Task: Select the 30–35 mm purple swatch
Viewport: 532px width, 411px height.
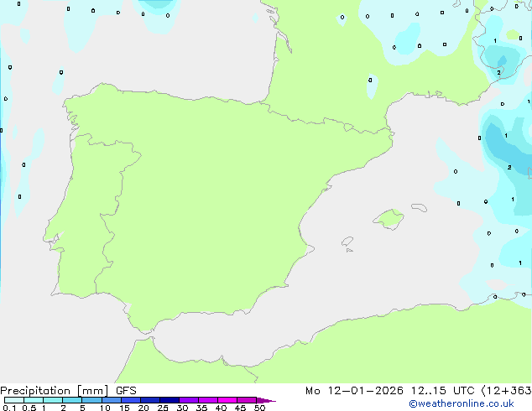Action: click(189, 400)
